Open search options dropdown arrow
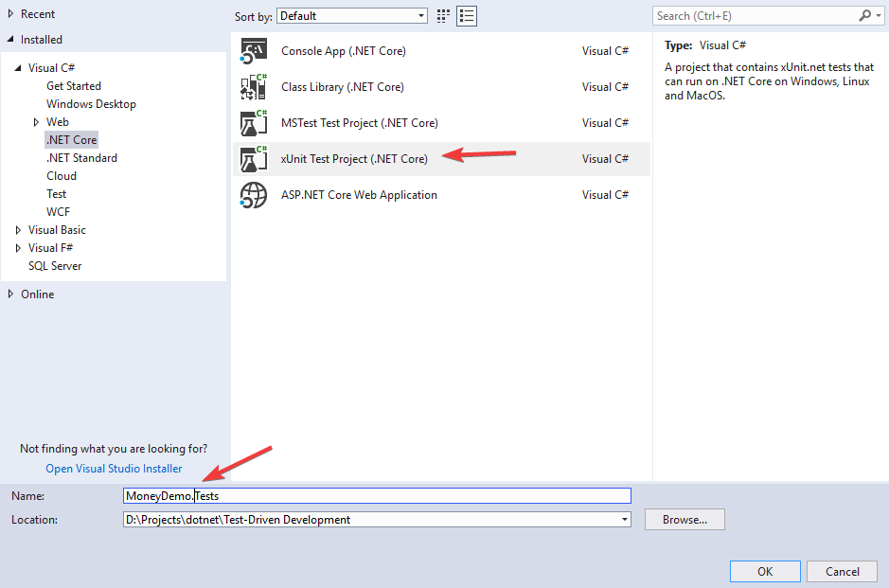 (x=879, y=16)
